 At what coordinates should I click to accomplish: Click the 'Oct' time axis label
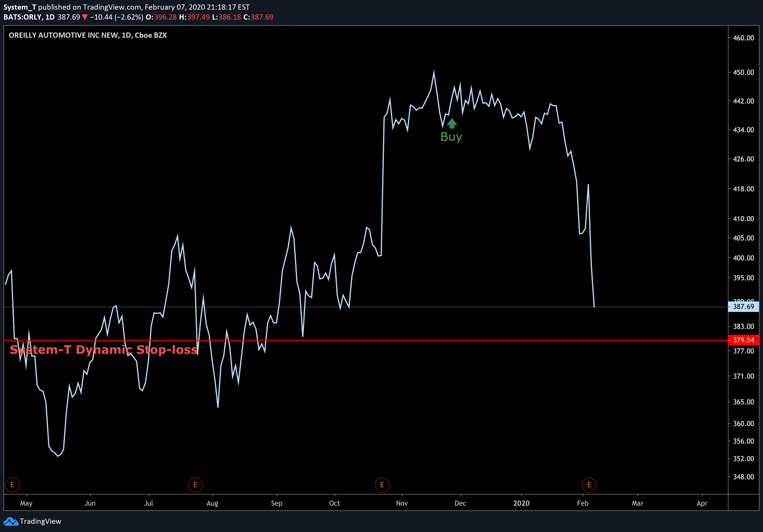pyautogui.click(x=335, y=503)
